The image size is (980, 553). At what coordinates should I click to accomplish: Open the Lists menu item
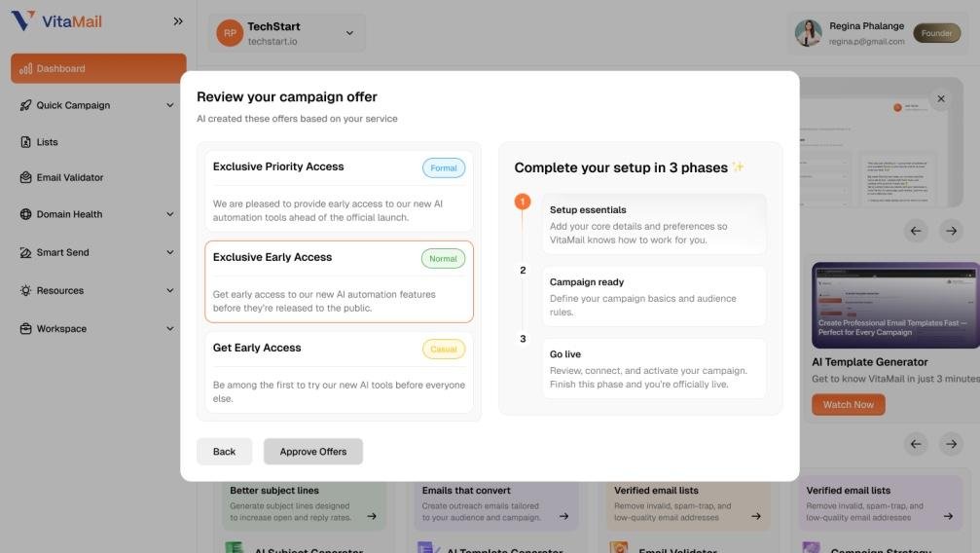pyautogui.click(x=98, y=142)
